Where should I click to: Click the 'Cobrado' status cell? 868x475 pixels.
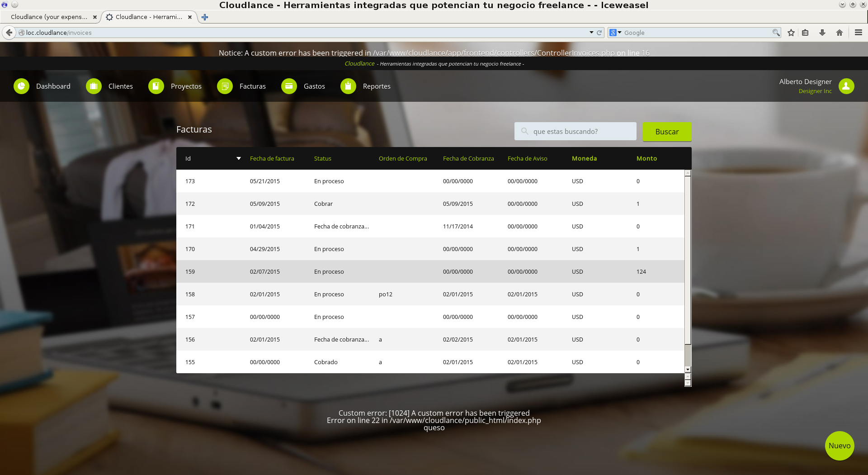(x=326, y=362)
